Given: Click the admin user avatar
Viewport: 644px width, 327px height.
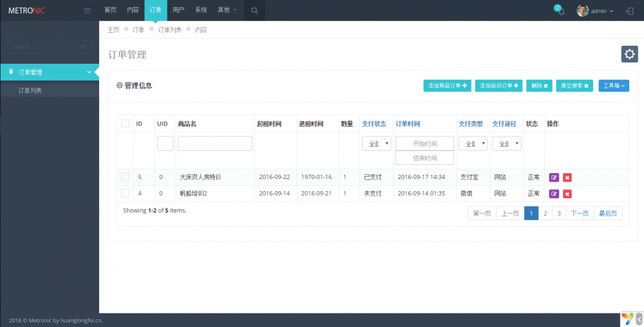Looking at the screenshot, I should point(582,11).
